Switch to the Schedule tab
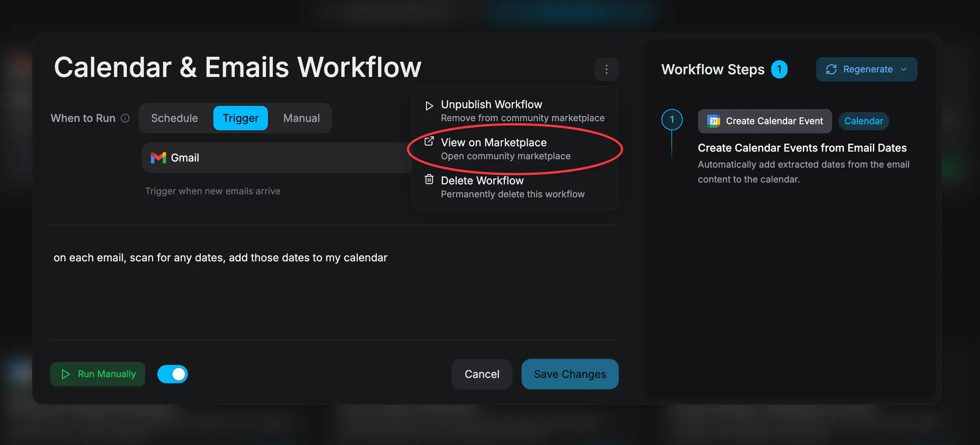Viewport: 980px width, 445px height. [174, 118]
